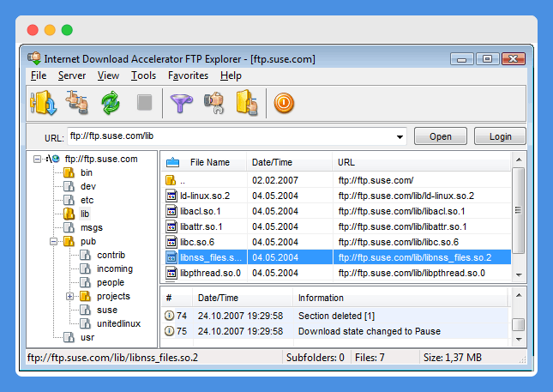Image resolution: width=553 pixels, height=392 pixels.
Task: Click the file list scrollbar thumb
Action: click(x=518, y=210)
